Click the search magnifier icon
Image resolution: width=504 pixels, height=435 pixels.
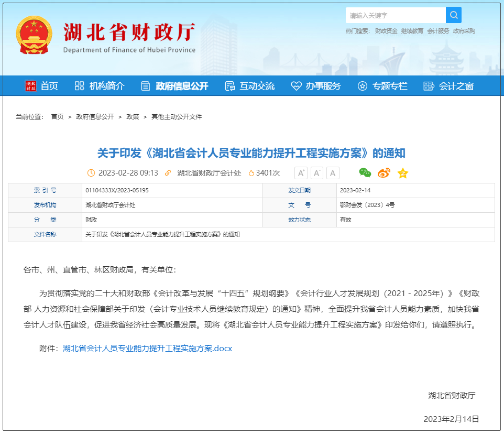(x=453, y=15)
